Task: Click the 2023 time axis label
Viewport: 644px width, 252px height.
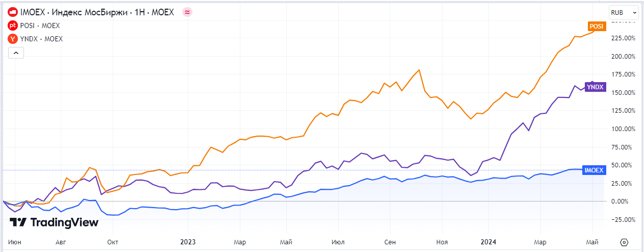Action: (188, 242)
